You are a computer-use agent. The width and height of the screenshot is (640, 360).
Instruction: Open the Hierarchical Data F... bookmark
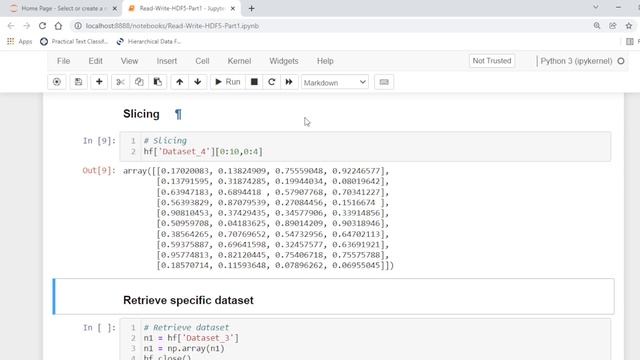click(149, 41)
